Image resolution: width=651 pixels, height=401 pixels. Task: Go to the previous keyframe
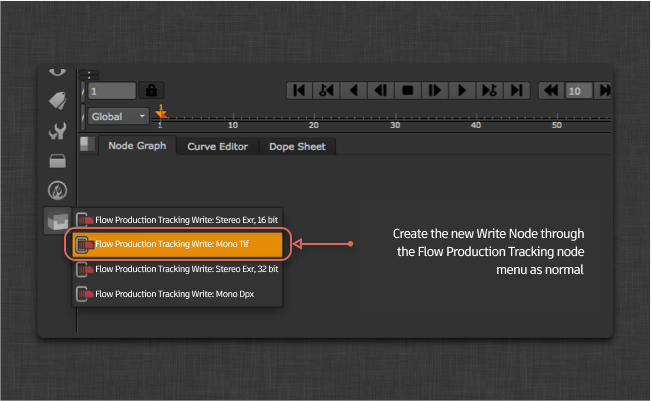pos(326,90)
